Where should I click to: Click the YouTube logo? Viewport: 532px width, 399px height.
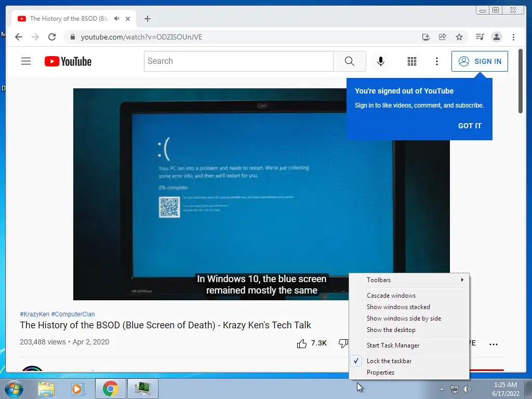pyautogui.click(x=68, y=61)
